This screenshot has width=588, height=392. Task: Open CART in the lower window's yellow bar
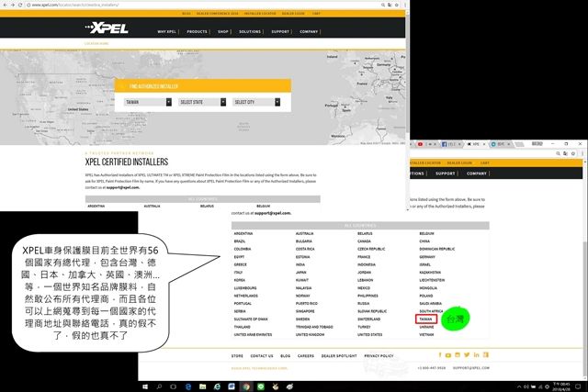click(x=484, y=163)
